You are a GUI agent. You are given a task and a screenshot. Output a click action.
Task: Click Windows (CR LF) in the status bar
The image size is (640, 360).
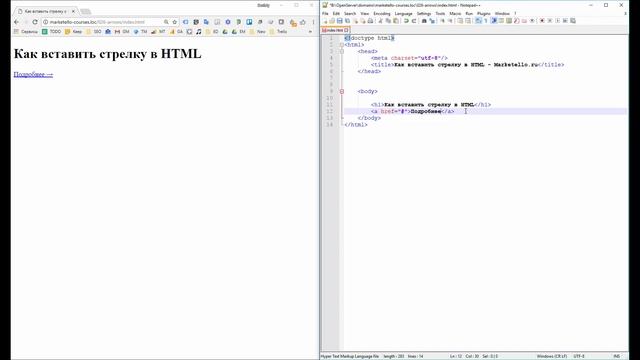551,356
